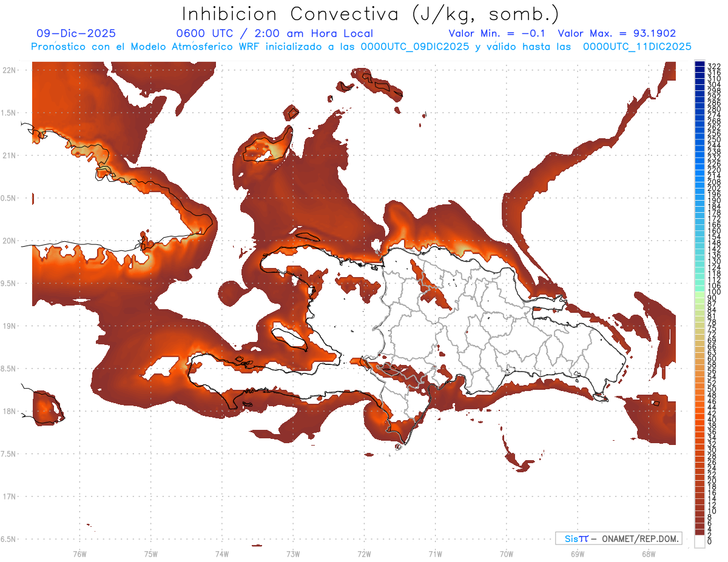Image resolution: width=728 pixels, height=562 pixels.
Task: Select the "Valor Max. = 93.1902" readout
Action: (x=617, y=33)
